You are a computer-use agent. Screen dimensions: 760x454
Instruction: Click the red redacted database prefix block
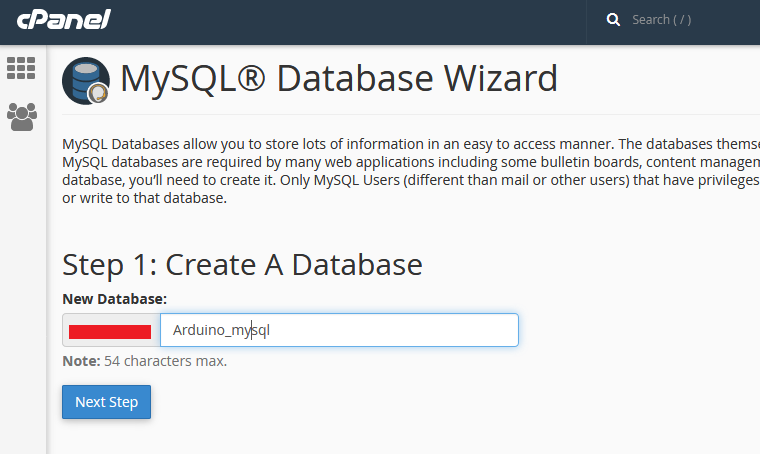tap(109, 331)
